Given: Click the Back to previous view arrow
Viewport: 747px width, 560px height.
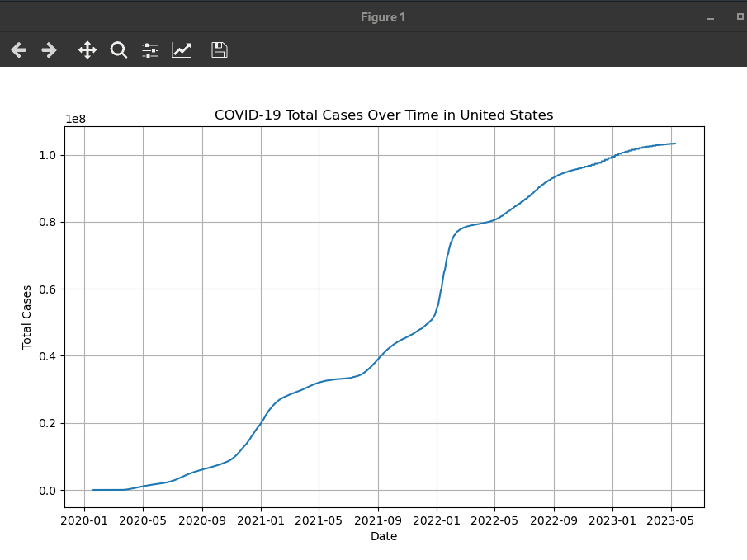Looking at the screenshot, I should click(x=19, y=50).
